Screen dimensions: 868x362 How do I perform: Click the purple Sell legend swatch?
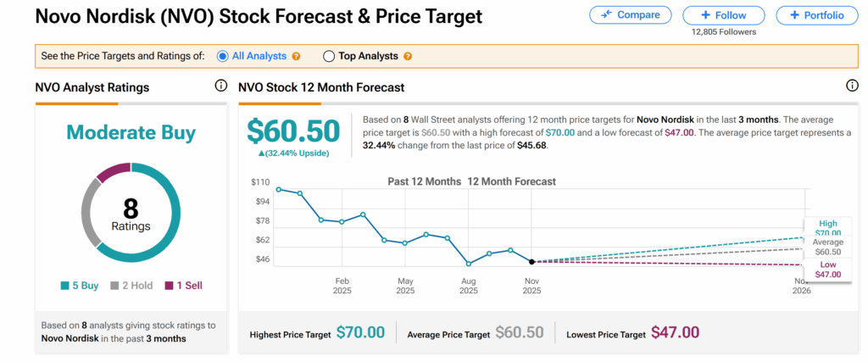tap(170, 286)
